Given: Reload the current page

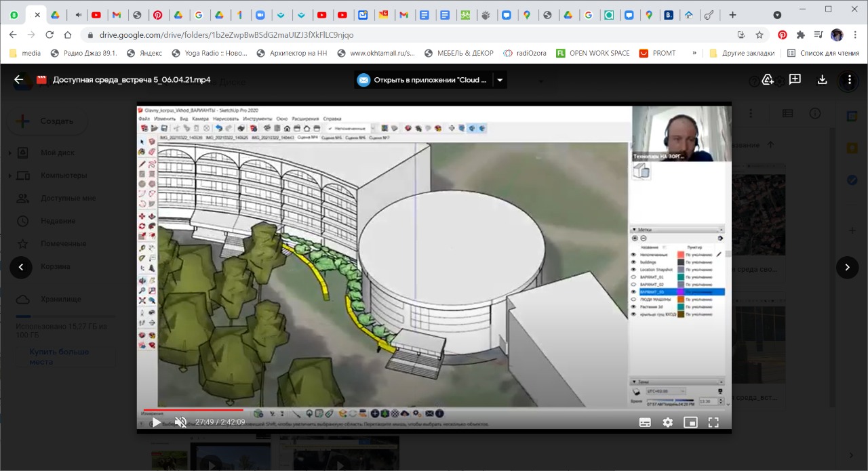Looking at the screenshot, I should point(50,35).
